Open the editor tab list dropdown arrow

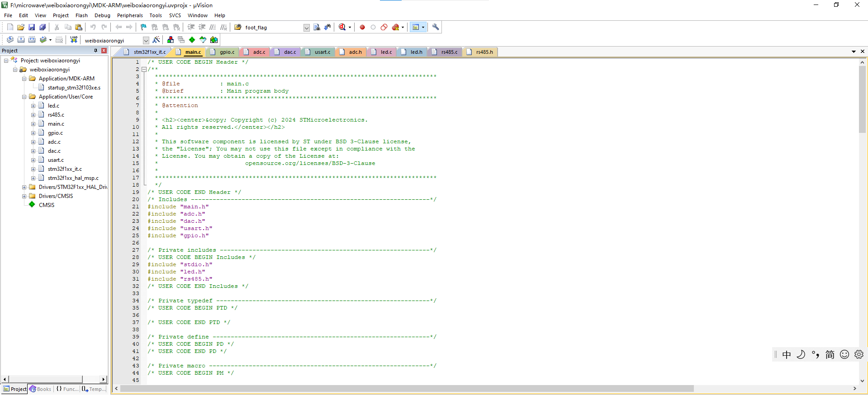coord(854,52)
